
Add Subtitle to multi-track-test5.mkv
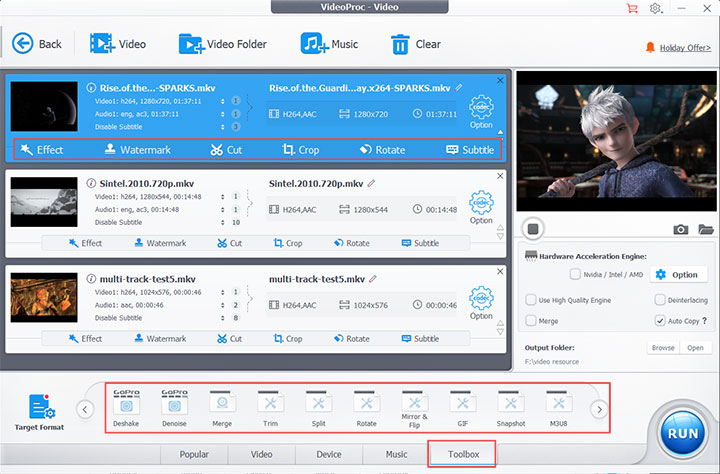tap(420, 339)
